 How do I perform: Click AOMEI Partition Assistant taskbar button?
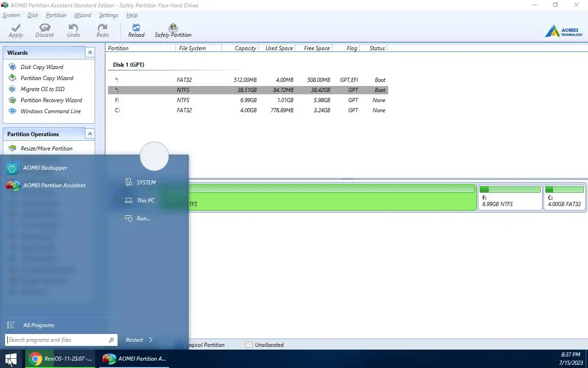[x=134, y=359]
